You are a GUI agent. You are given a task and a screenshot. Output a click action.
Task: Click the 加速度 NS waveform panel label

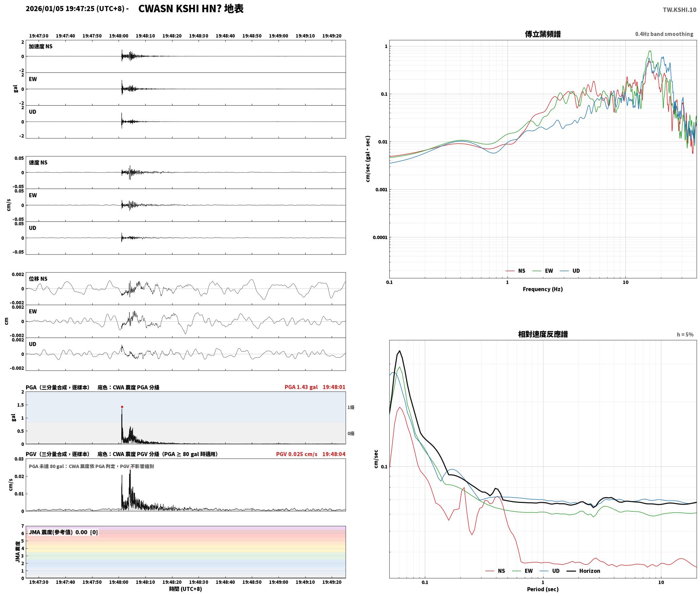pyautogui.click(x=41, y=46)
